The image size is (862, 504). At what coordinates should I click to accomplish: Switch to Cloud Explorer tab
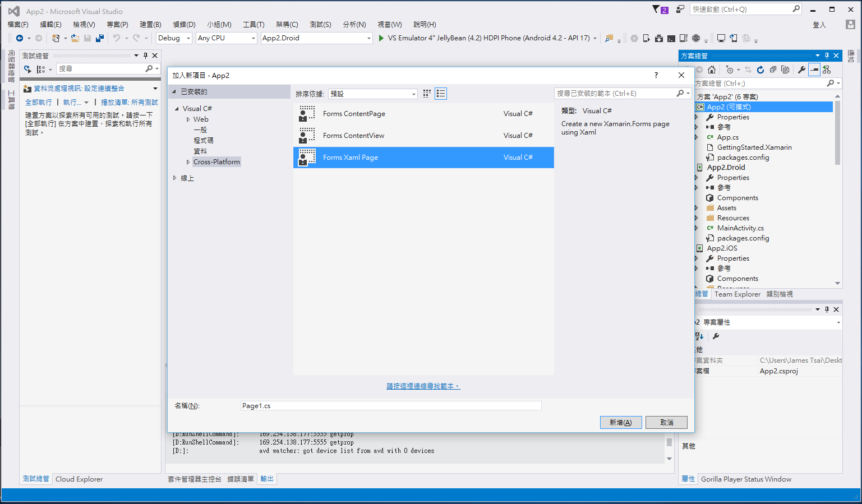click(79, 479)
